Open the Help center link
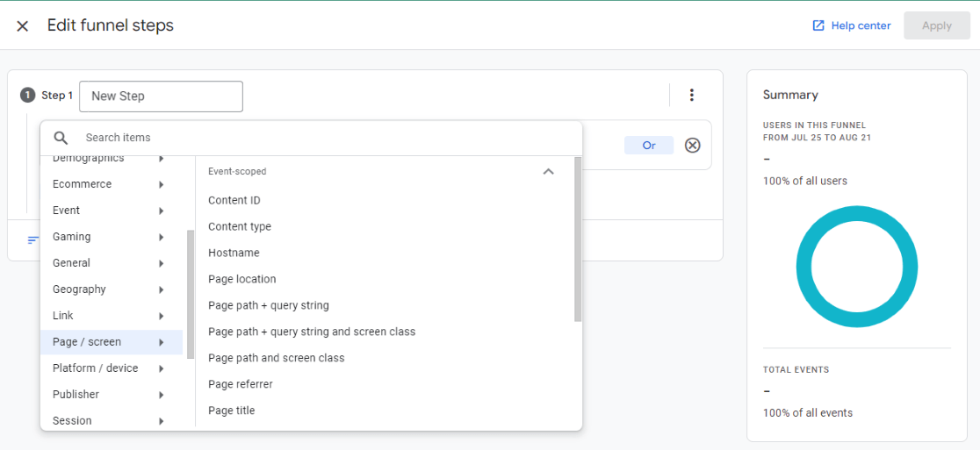The image size is (980, 450). [860, 26]
